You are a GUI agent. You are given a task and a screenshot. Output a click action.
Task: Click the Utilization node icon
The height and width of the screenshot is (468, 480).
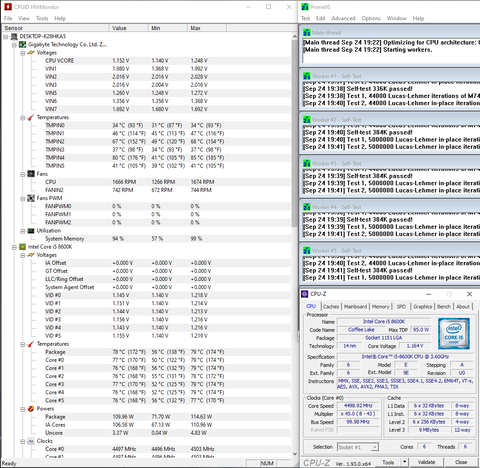[x=31, y=231]
